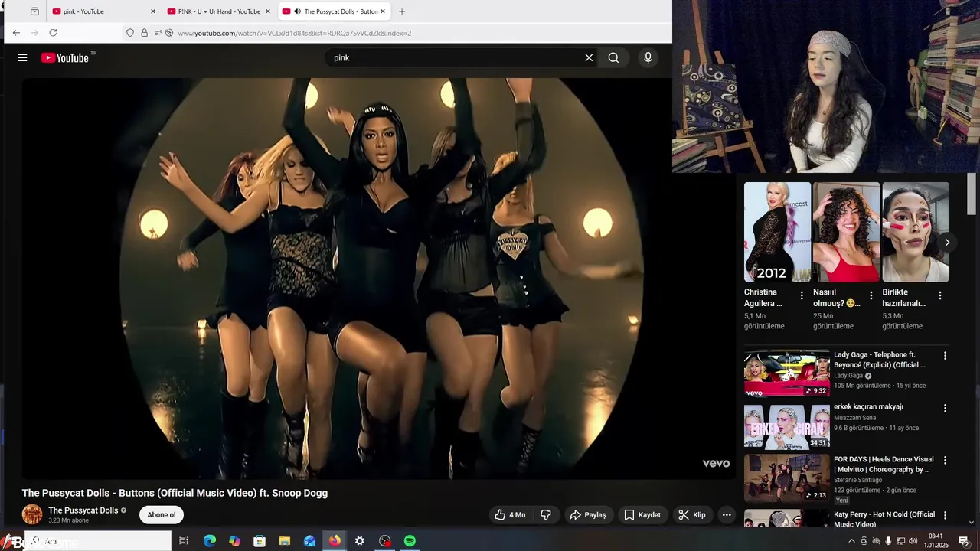The width and height of the screenshot is (980, 551).
Task: Open Windows Task View button
Action: (184, 541)
